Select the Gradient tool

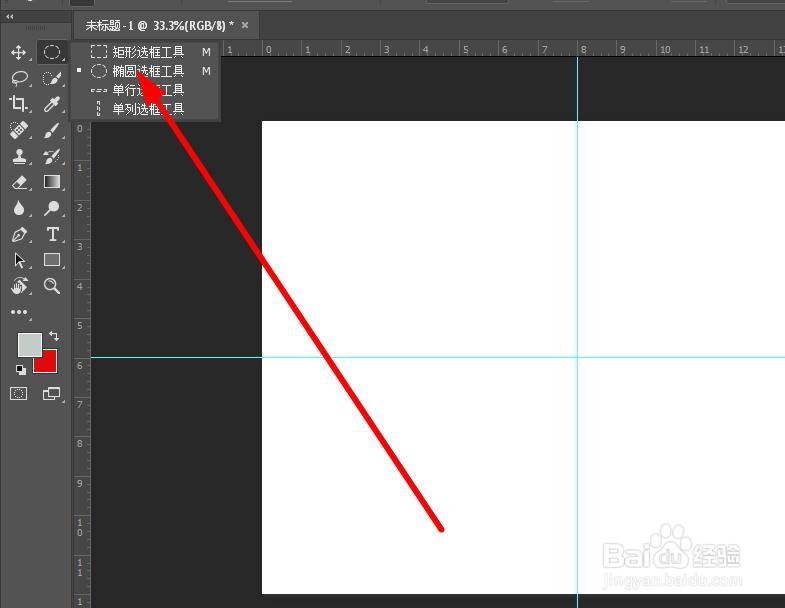pyautogui.click(x=52, y=182)
